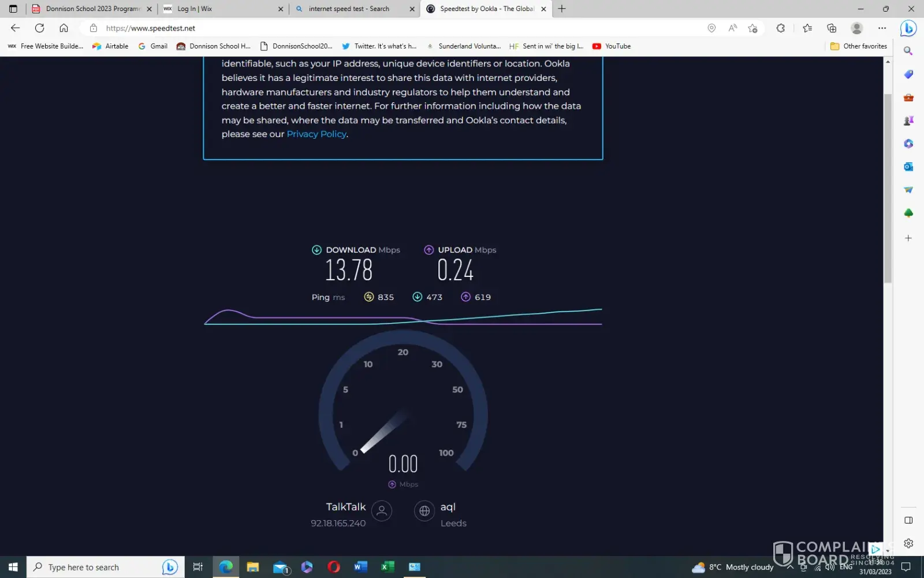924x578 pixels.
Task: Switch to internet speed test Search tab
Action: click(354, 9)
